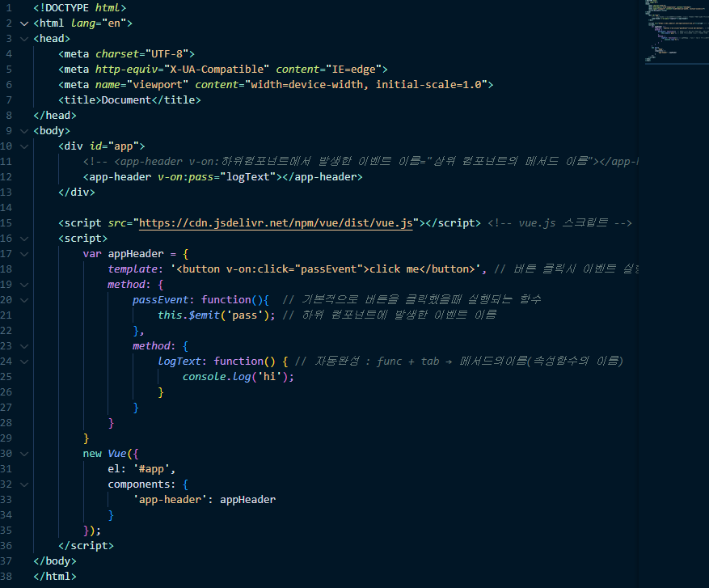Screen dimensions: 709x588
Task: Click the commented-out app-header line 11
Action: (361, 162)
